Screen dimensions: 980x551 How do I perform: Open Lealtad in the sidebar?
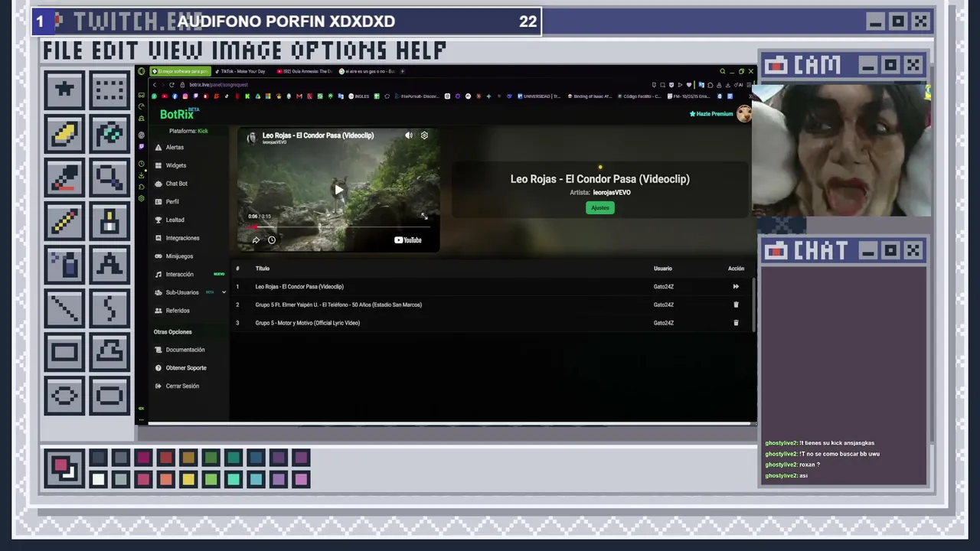[x=175, y=220]
